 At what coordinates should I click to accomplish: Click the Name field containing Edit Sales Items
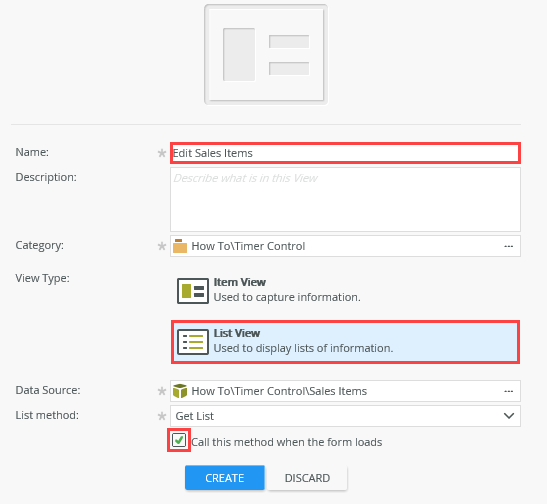coord(345,153)
